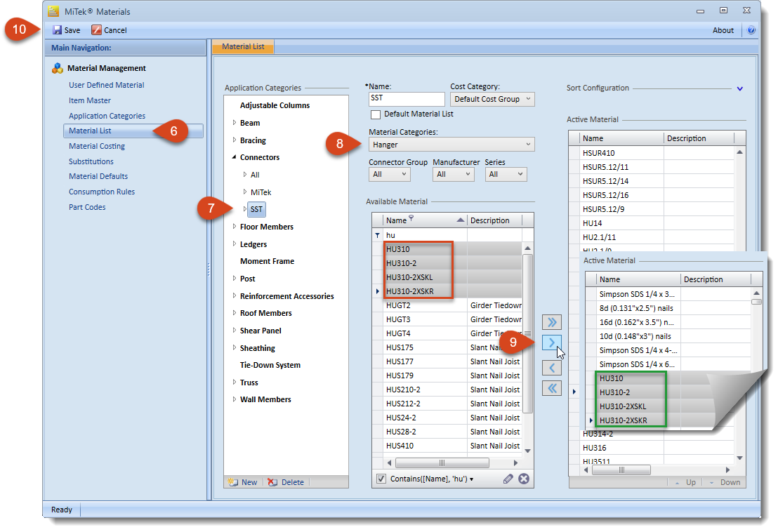The height and width of the screenshot is (532, 778).
Task: Click the filter edit pencil icon
Action: coord(508,479)
